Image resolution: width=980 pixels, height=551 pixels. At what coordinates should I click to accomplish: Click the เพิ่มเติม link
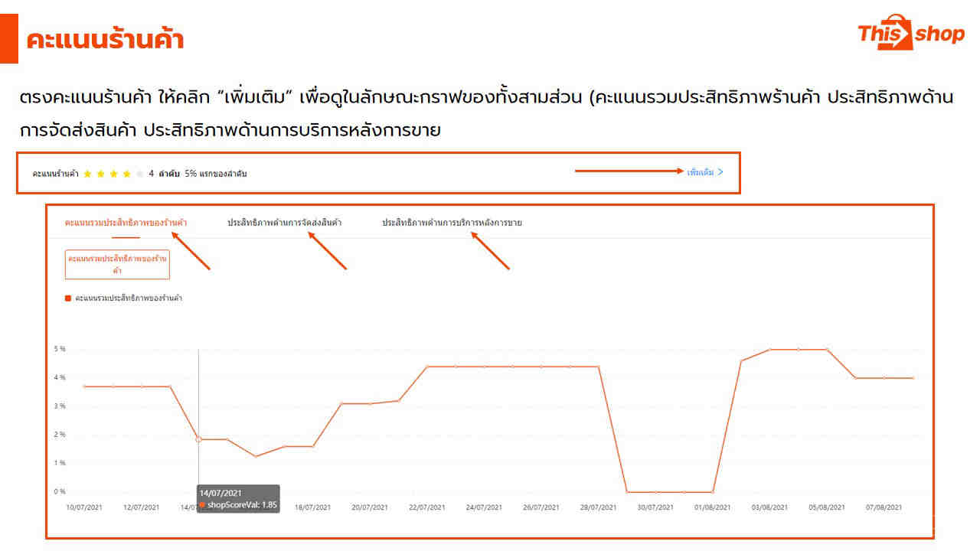point(700,172)
